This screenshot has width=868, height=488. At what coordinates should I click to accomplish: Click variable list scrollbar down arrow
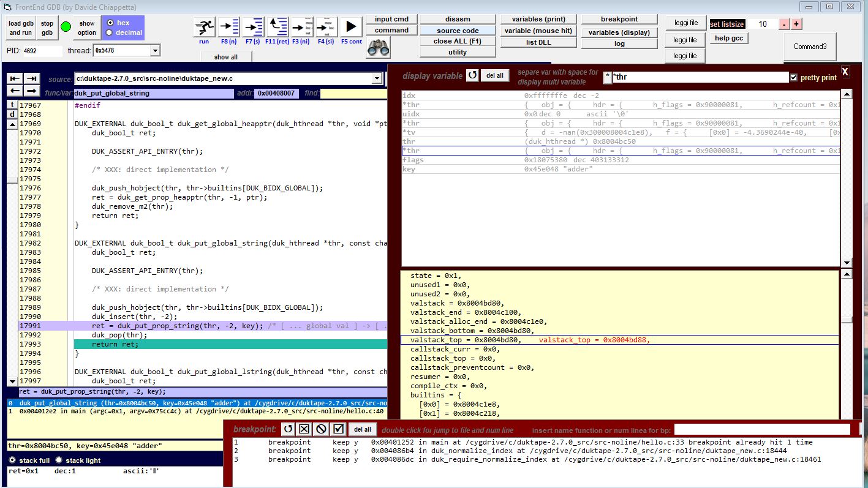(847, 263)
